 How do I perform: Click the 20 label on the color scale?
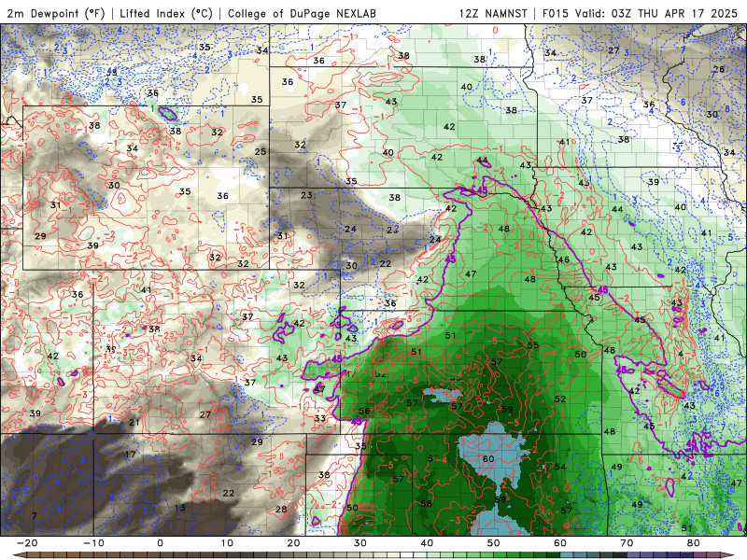point(293,543)
